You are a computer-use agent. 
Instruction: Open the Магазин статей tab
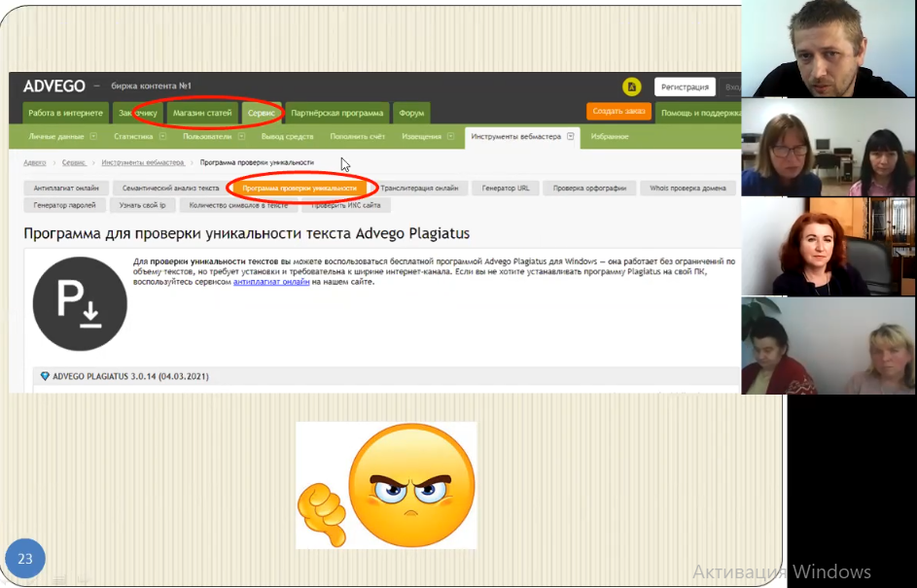(202, 113)
